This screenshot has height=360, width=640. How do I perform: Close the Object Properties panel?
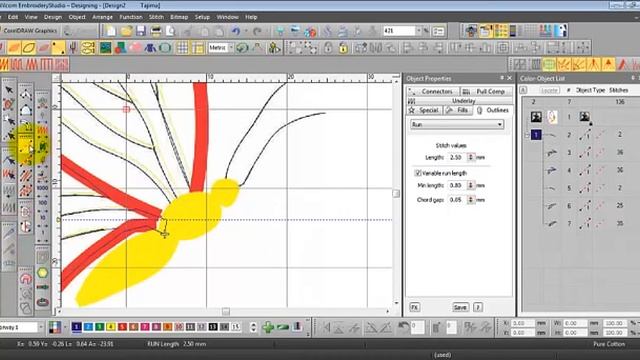click(x=509, y=78)
